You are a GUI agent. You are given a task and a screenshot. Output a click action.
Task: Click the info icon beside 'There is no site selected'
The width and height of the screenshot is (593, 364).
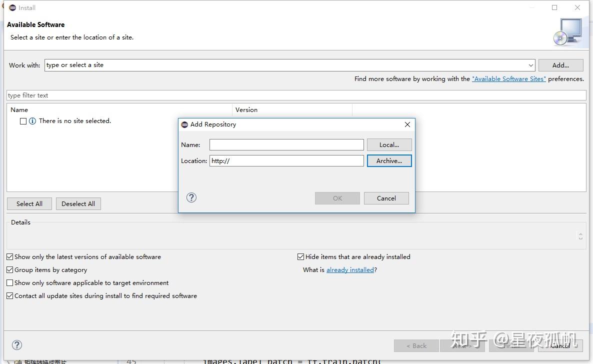32,121
